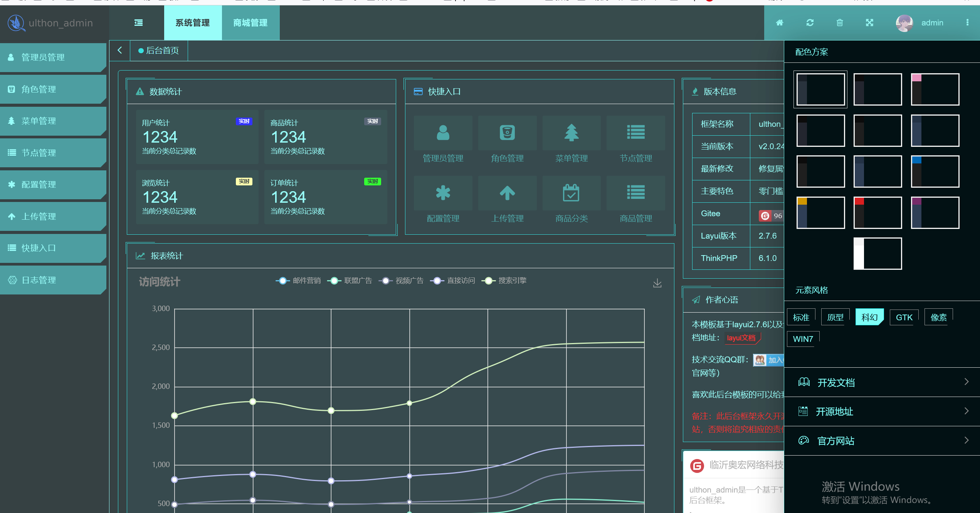Select the yellow-accent color scheme
This screenshot has width=980, height=513.
click(821, 213)
